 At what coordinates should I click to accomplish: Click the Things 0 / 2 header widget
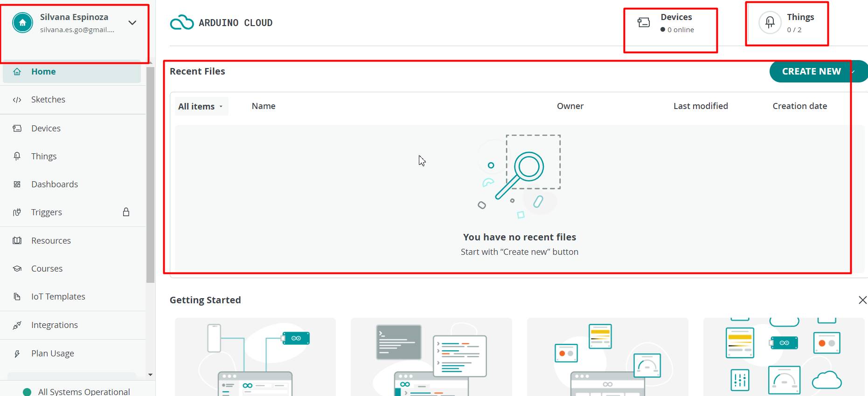tap(786, 23)
